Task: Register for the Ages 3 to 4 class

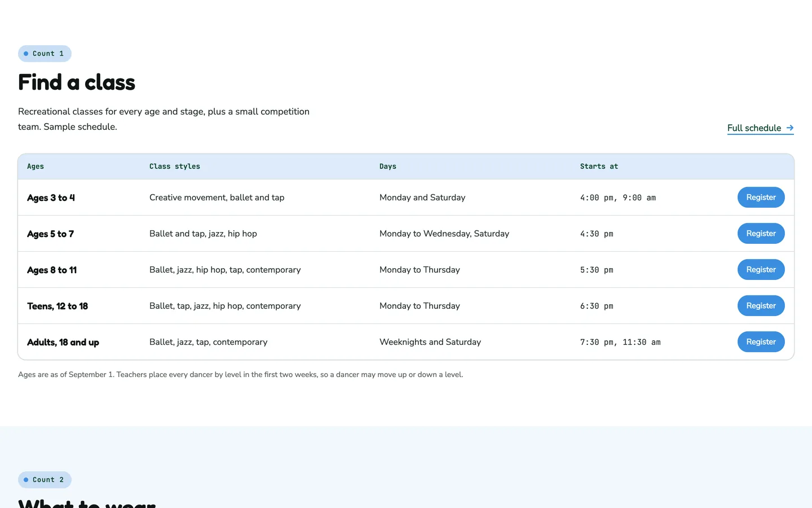Action: pos(761,198)
